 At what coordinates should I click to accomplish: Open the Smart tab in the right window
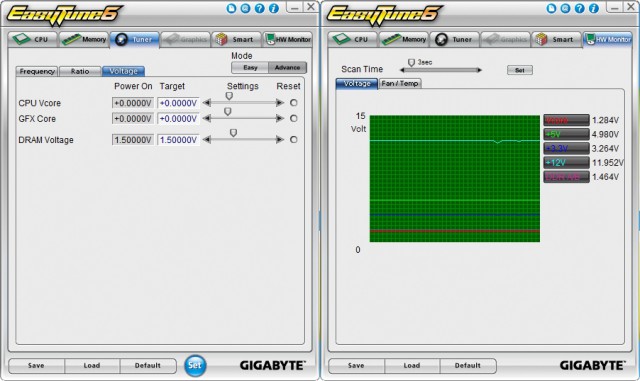point(556,40)
